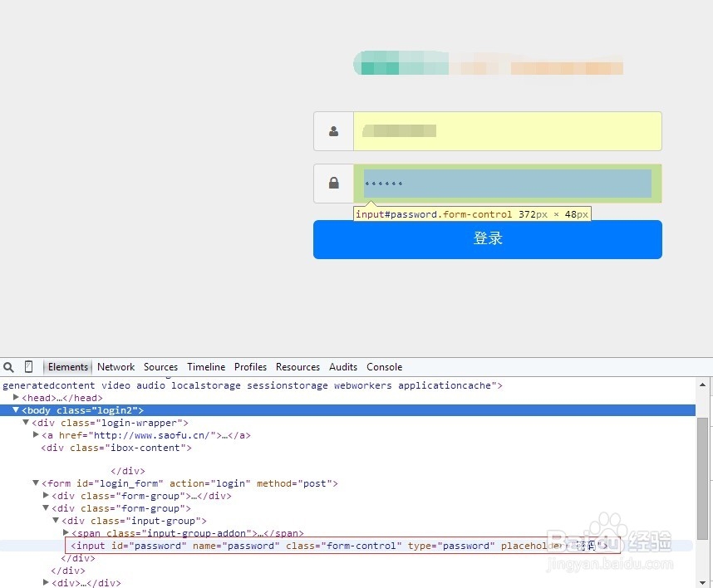Collapse the body class login2 node
Screen dimensions: 713x588
click(x=16, y=410)
